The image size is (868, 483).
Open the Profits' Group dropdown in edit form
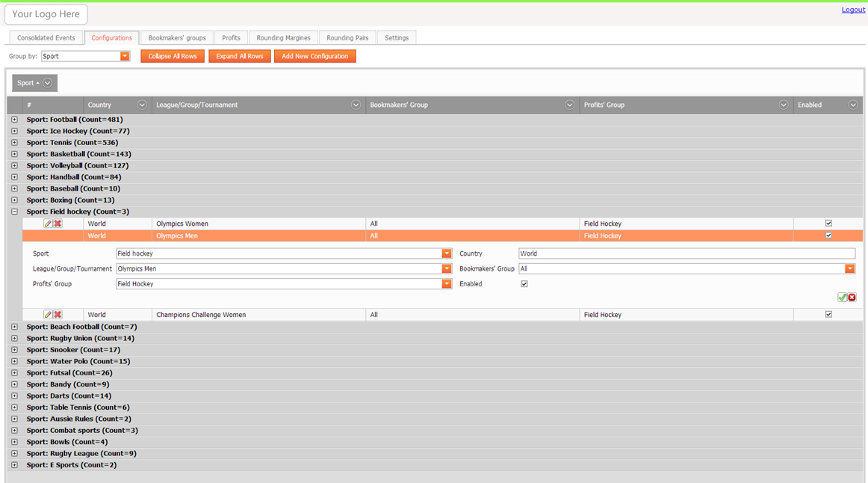pyautogui.click(x=446, y=284)
